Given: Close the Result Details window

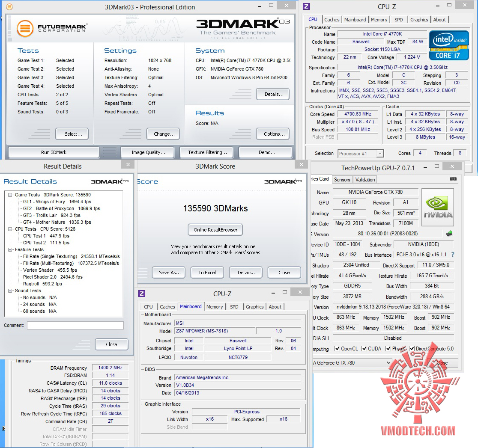Looking at the screenshot, I should (x=128, y=164).
